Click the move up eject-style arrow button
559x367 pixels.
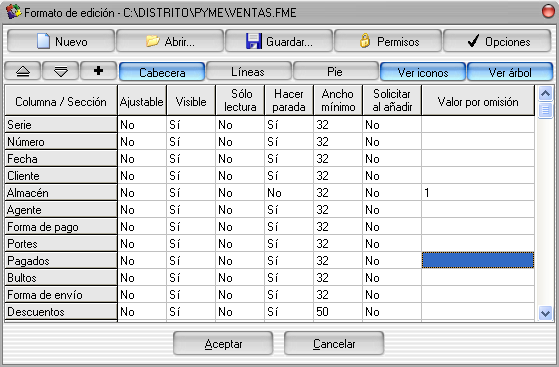(23, 71)
